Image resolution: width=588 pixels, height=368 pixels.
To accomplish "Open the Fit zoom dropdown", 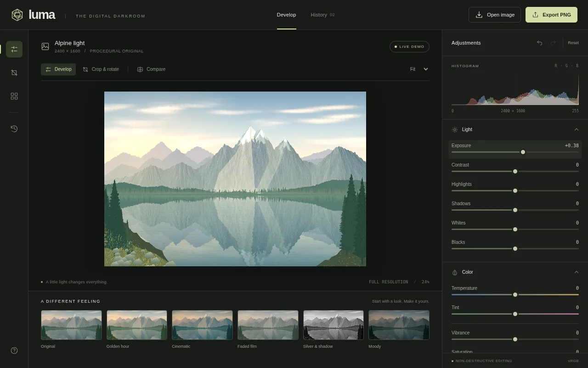I will [x=419, y=69].
